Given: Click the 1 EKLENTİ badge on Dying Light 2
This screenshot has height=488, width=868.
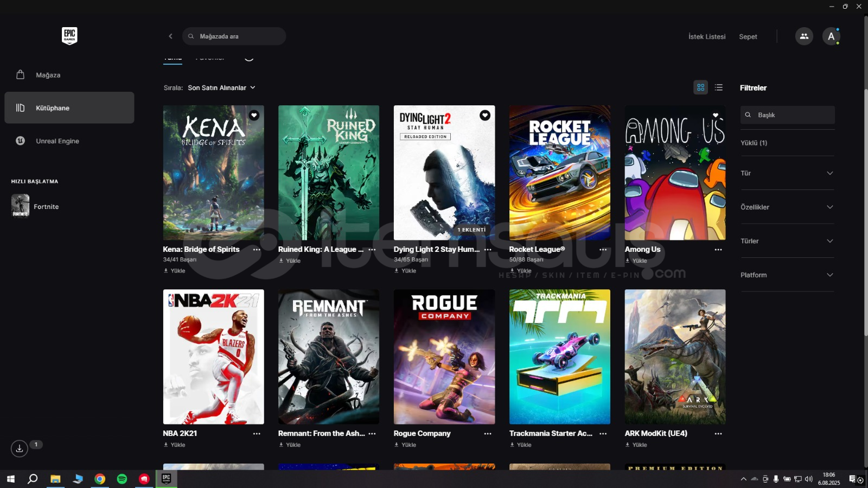Looking at the screenshot, I should click(471, 230).
